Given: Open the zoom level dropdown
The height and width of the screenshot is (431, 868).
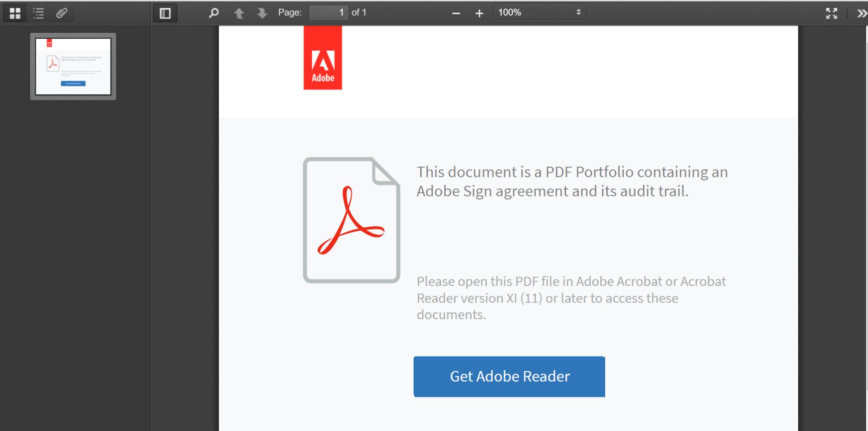Looking at the screenshot, I should pos(538,12).
